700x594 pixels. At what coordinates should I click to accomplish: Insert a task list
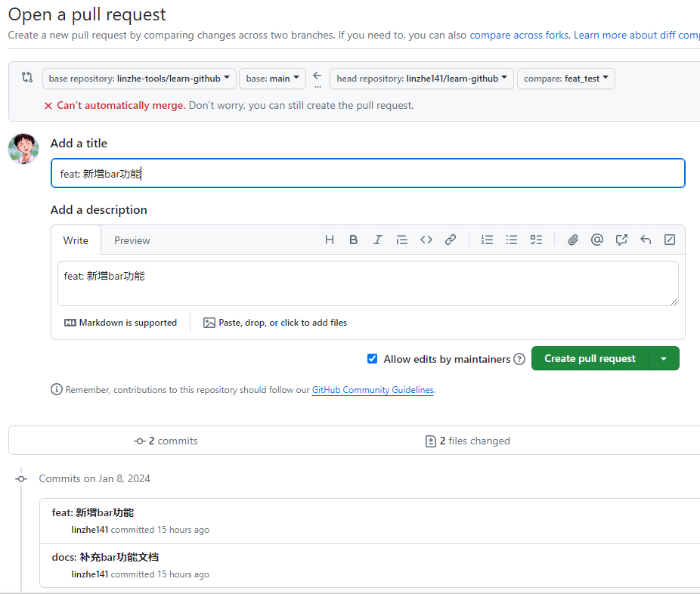(536, 240)
